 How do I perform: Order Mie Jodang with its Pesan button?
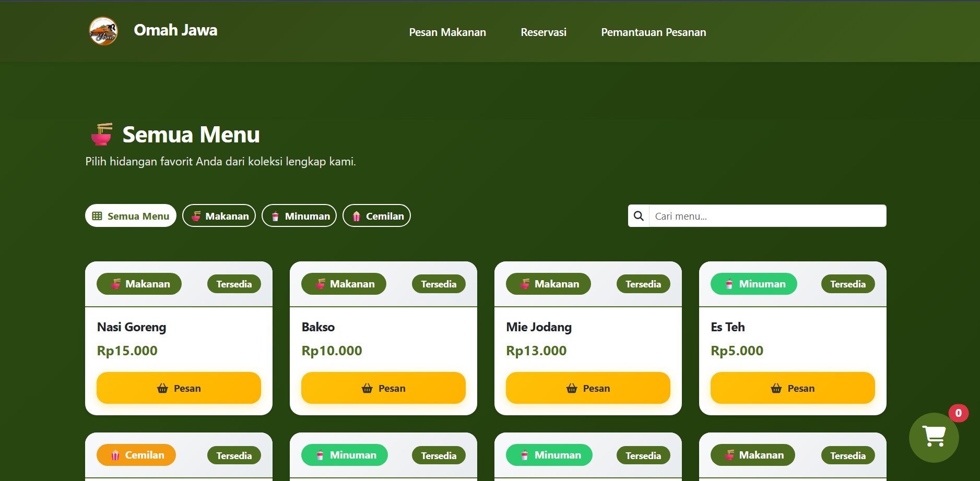[588, 388]
